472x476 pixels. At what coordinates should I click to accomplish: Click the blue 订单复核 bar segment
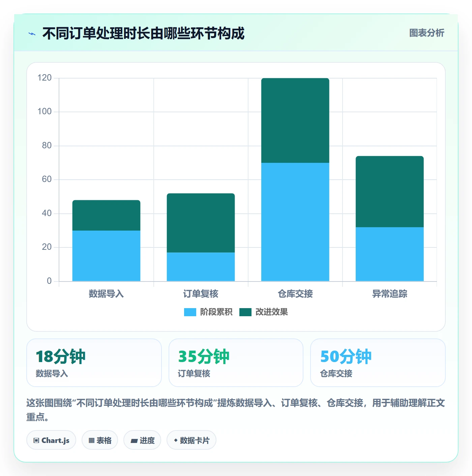(201, 267)
